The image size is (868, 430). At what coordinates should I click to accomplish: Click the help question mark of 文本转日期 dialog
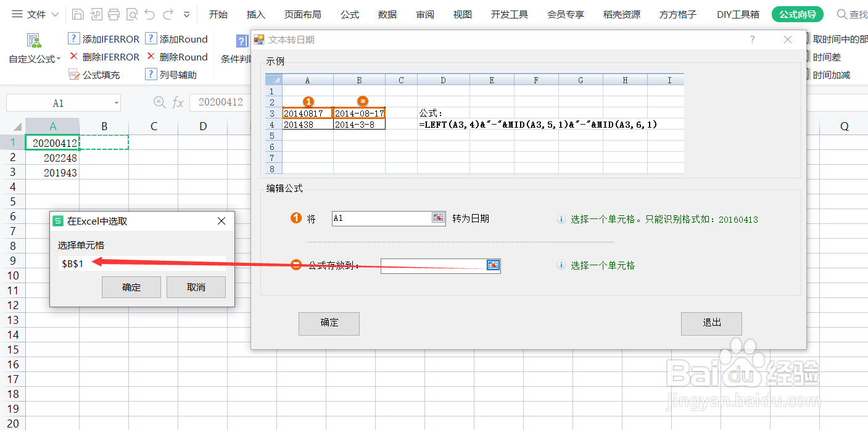coord(752,39)
